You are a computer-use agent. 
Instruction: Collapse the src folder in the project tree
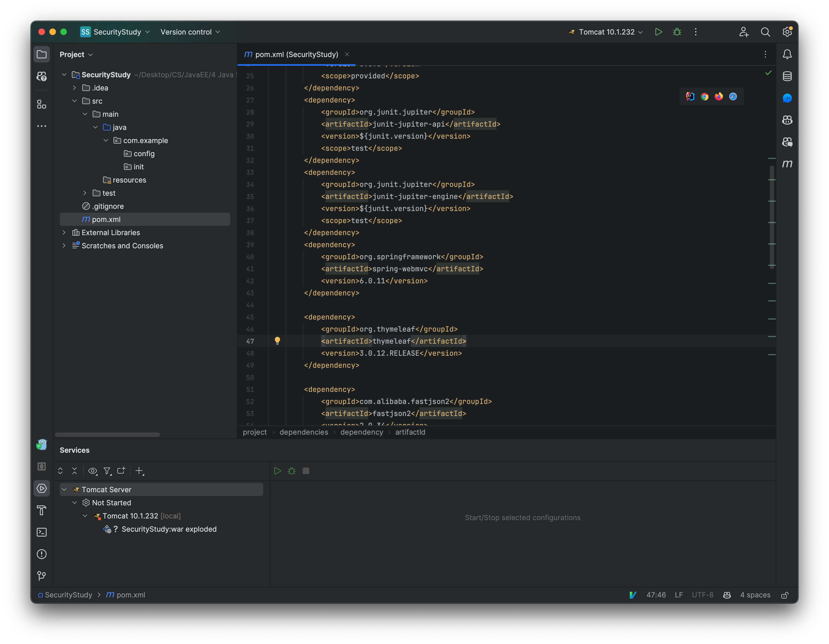(x=75, y=101)
